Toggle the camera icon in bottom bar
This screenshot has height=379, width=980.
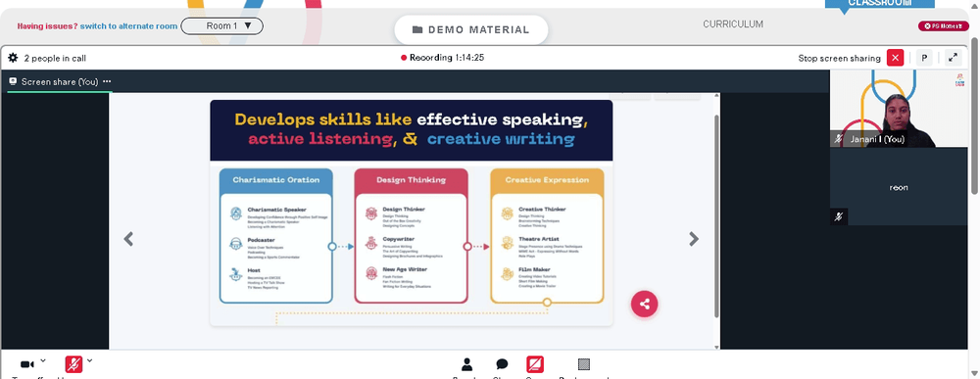27,364
